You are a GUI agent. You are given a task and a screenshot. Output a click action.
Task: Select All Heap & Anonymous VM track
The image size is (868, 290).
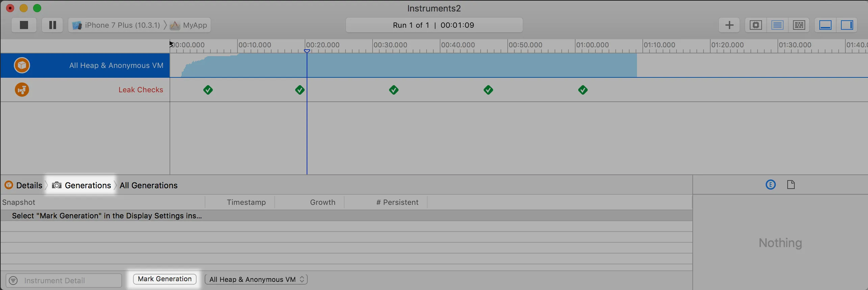[116, 66]
